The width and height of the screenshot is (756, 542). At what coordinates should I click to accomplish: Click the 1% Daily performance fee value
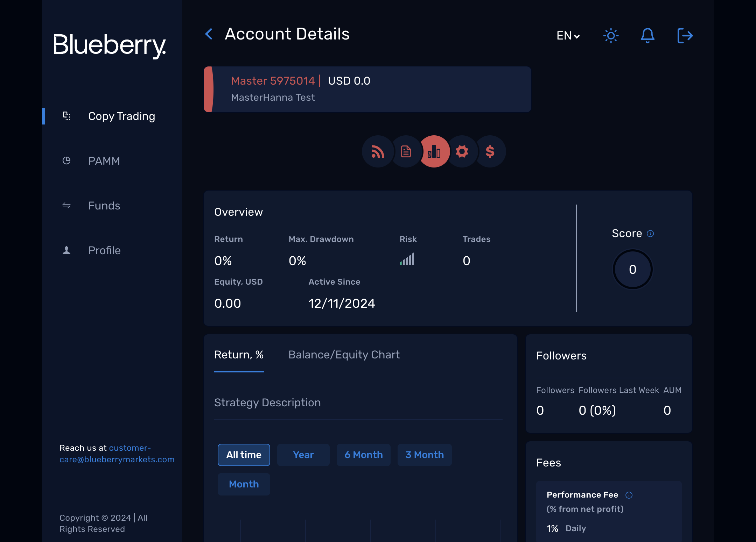point(566,528)
